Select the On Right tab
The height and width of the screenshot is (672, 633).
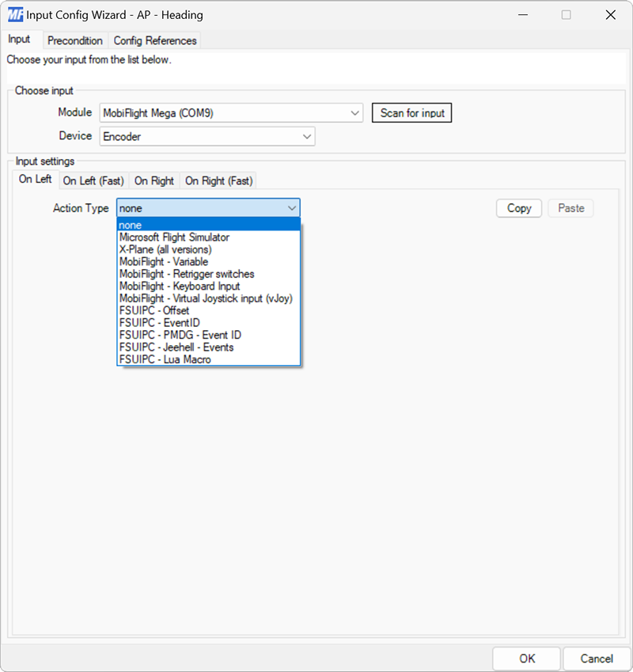(x=154, y=180)
